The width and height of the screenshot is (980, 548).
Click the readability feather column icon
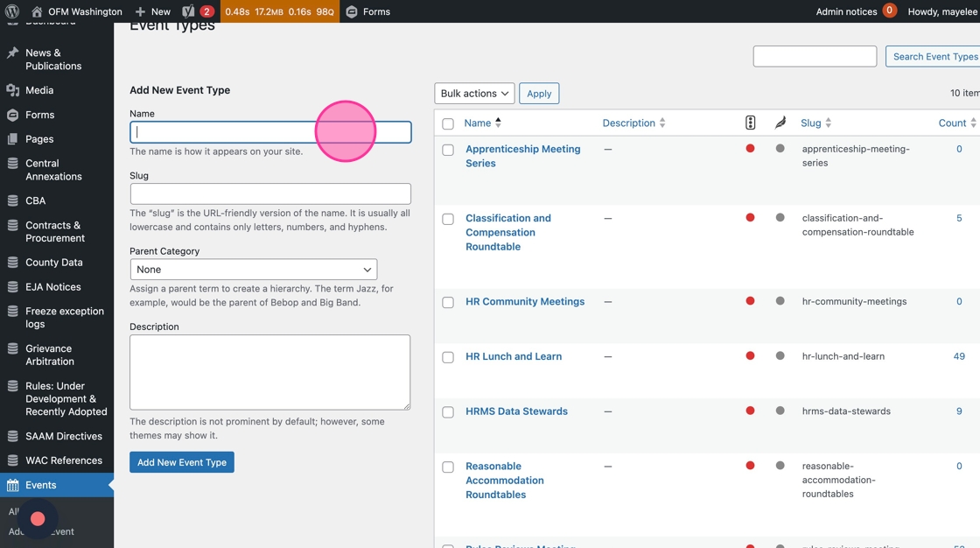780,123
